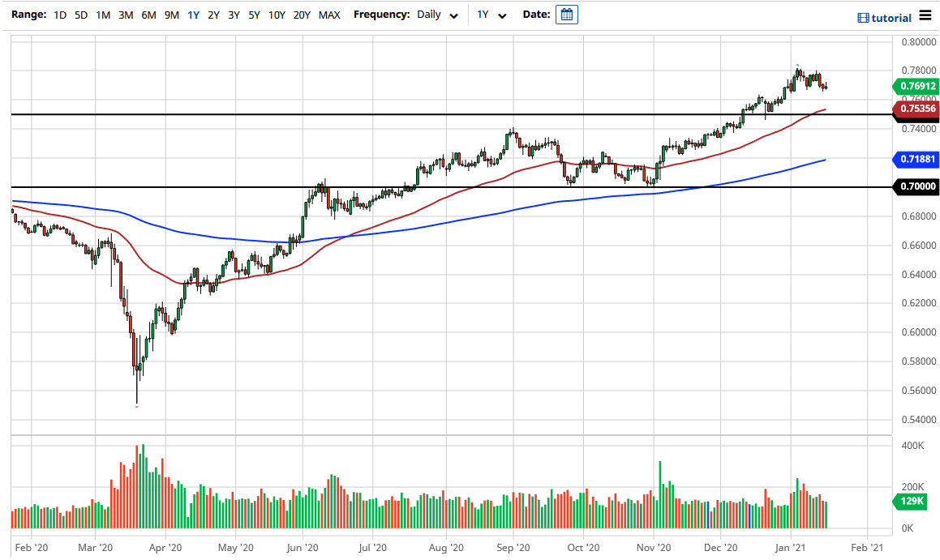This screenshot has height=560, width=940.
Task: Select the 3M range option
Action: point(125,15)
